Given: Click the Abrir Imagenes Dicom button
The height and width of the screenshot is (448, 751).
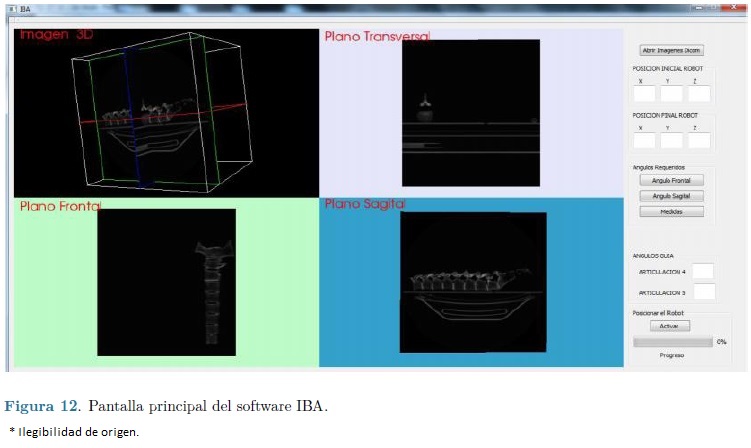Looking at the screenshot, I should pyautogui.click(x=671, y=50).
